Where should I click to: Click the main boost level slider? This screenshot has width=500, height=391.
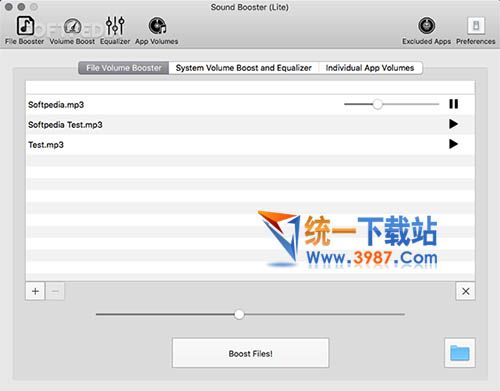pyautogui.click(x=250, y=314)
